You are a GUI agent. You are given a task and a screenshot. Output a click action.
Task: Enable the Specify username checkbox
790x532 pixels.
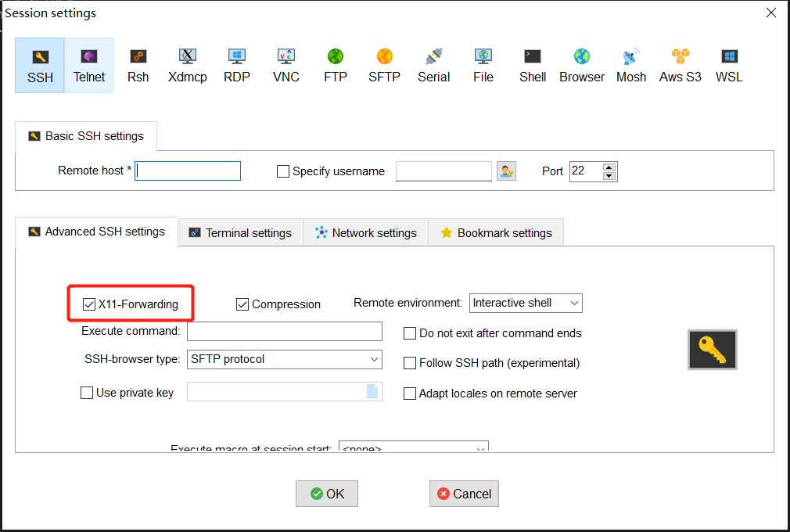tap(283, 171)
